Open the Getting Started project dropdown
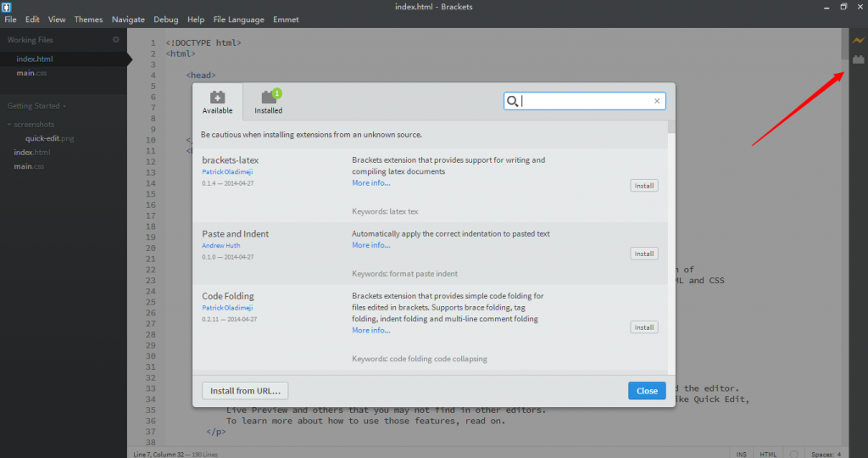This screenshot has height=458, width=868. point(36,106)
